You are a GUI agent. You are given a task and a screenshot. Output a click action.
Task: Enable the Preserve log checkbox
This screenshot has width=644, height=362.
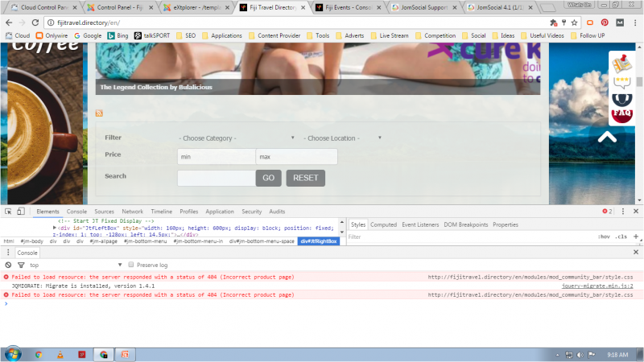pyautogui.click(x=131, y=265)
